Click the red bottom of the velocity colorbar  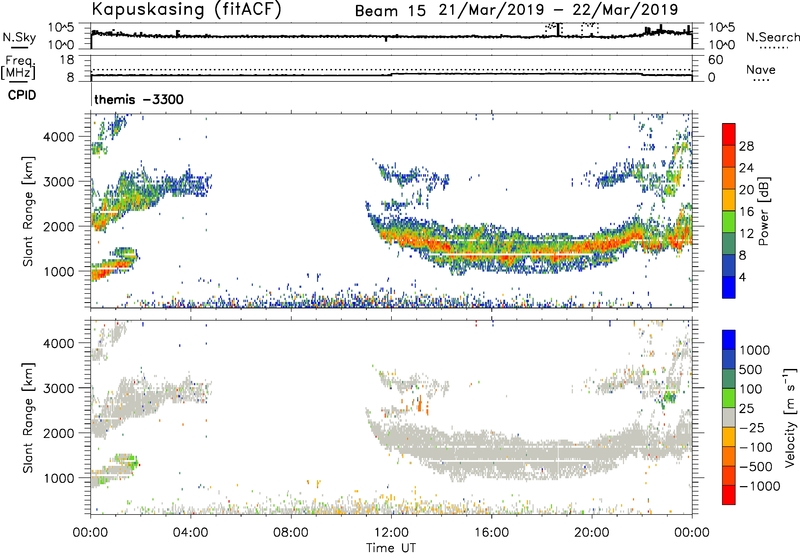(729, 495)
